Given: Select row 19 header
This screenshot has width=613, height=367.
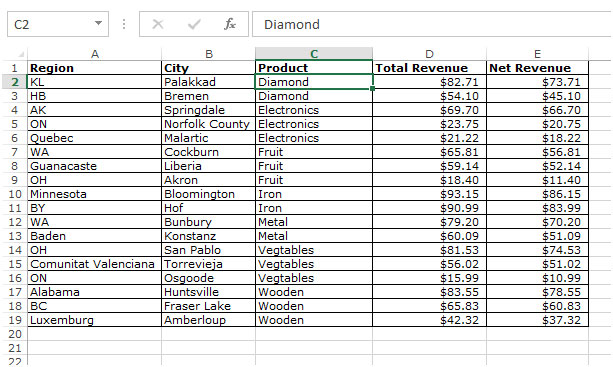Looking at the screenshot, I should [x=14, y=320].
